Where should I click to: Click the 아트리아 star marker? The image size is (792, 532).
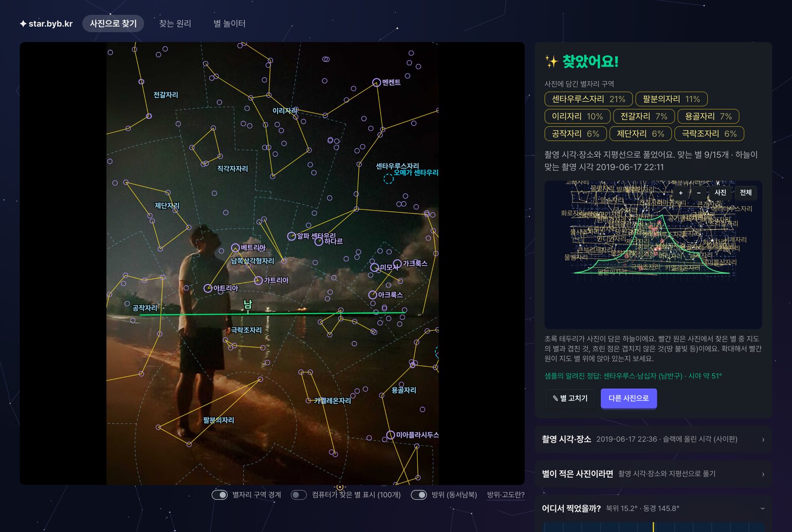click(208, 289)
